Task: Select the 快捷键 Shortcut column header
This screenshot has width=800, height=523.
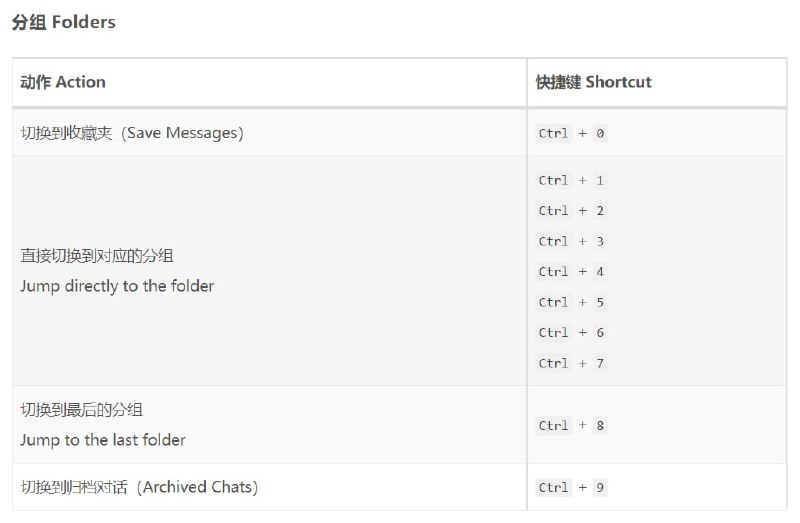Action: coord(593,82)
